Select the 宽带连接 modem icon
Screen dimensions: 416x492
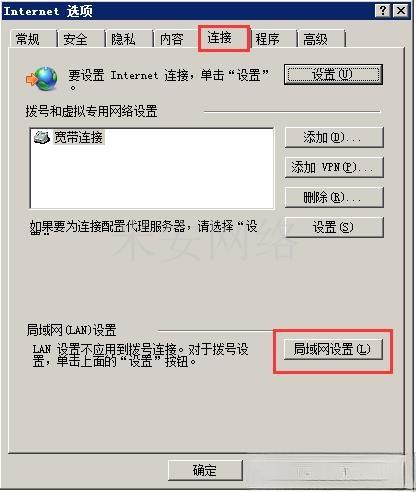[42, 137]
